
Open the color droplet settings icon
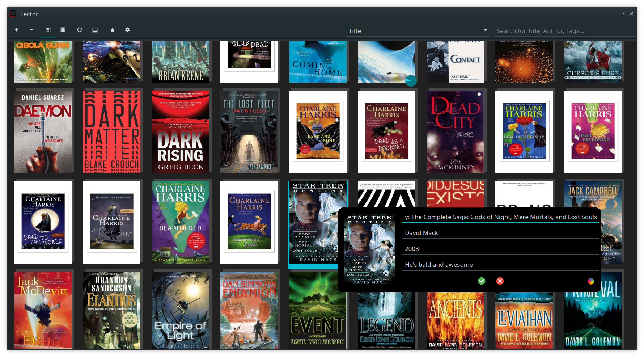coord(112,30)
